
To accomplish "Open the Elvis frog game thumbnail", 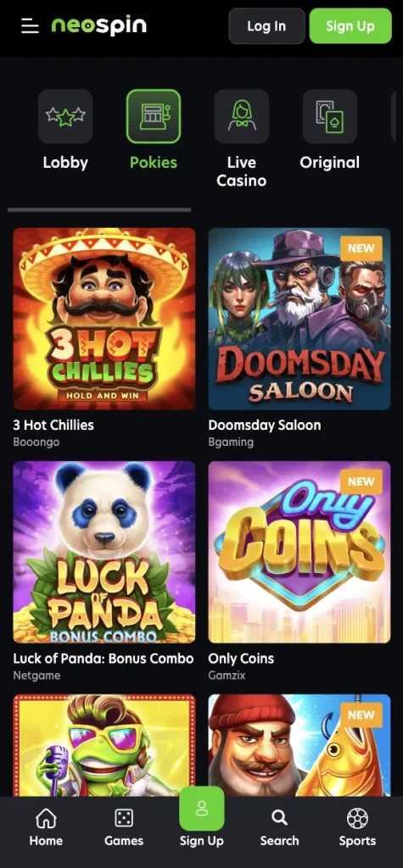I will coord(104,746).
